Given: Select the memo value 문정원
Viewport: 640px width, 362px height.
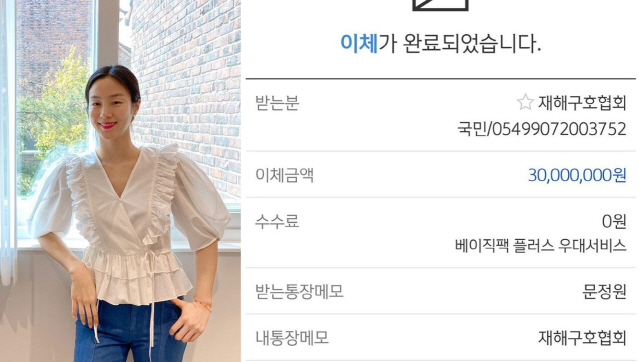Looking at the screenshot, I should (x=604, y=292).
